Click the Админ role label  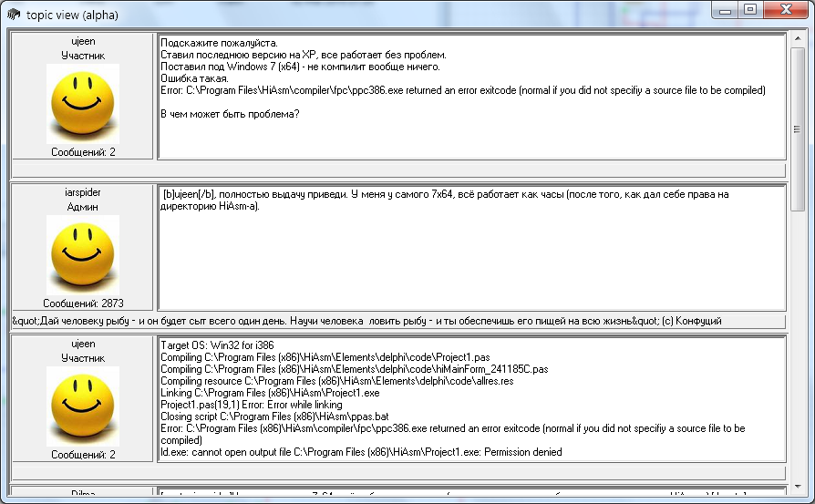pos(82,207)
